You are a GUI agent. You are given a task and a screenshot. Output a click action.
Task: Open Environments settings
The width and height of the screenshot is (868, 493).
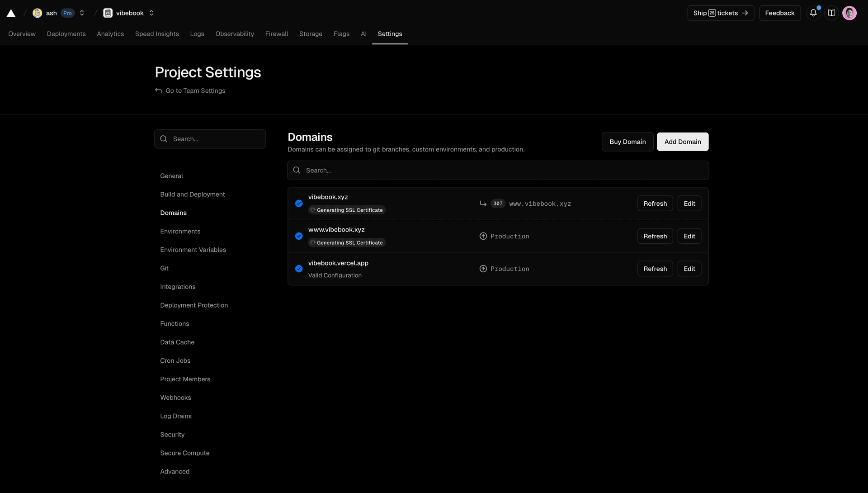coord(180,232)
